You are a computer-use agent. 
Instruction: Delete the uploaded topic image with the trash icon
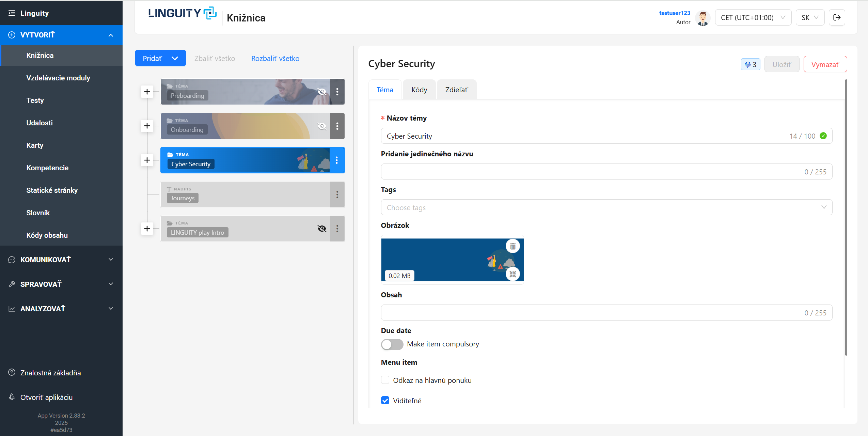(512, 246)
